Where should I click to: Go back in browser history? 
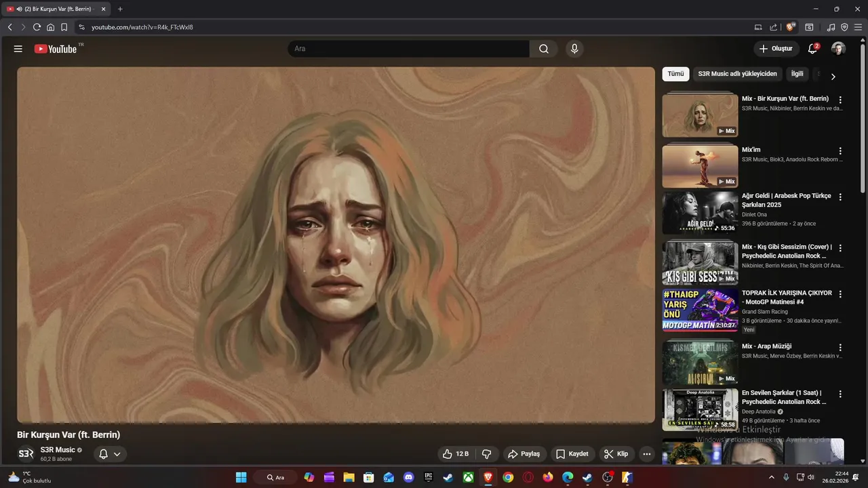coord(9,27)
